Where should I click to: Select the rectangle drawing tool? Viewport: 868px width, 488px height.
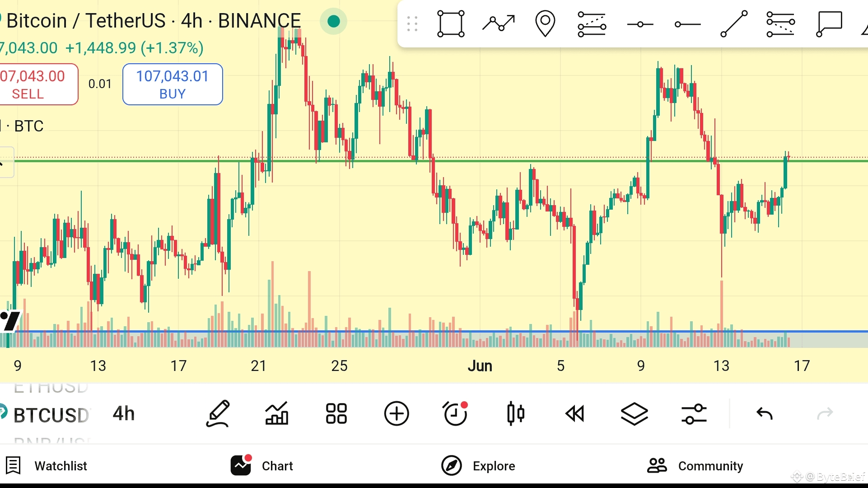point(451,23)
